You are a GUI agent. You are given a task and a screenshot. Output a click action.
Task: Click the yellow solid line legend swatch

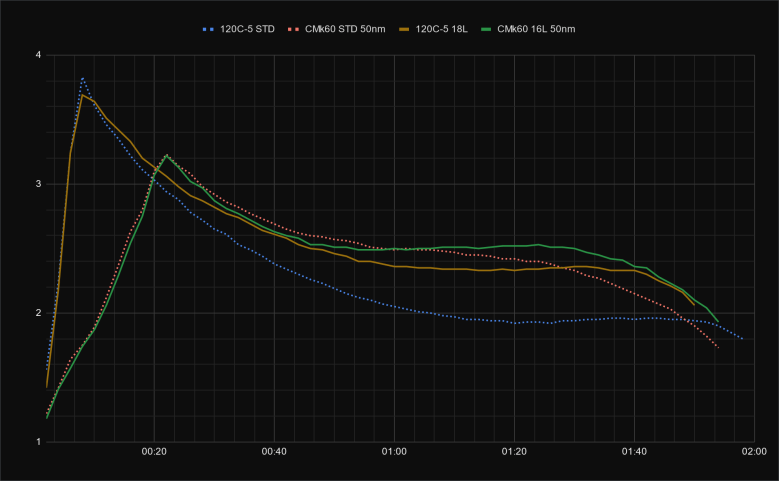(411, 29)
